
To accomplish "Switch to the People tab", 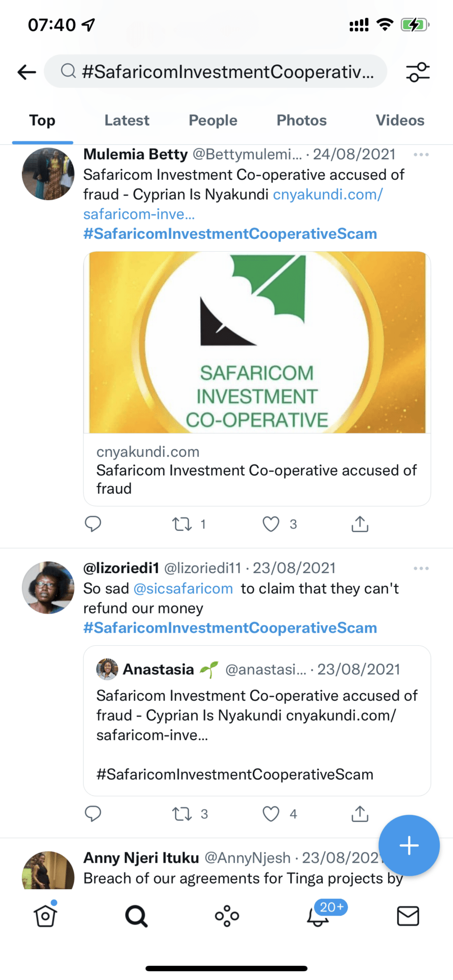I will click(x=213, y=120).
